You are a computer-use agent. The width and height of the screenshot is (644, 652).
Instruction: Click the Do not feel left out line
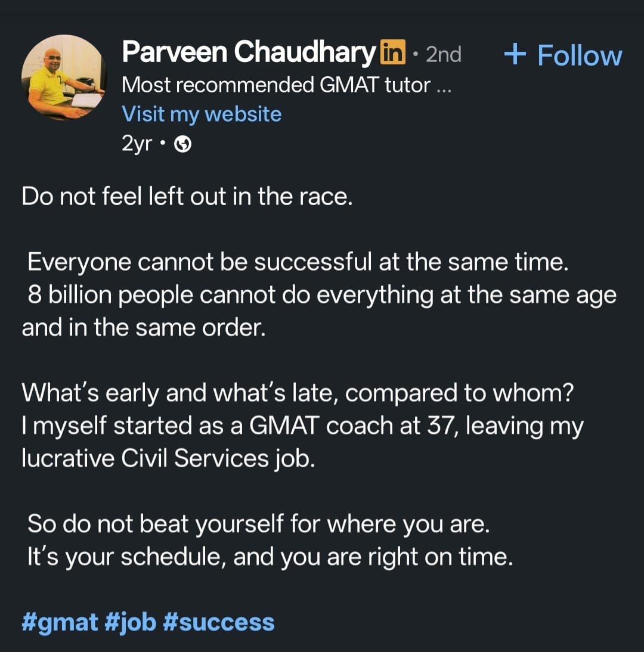tap(187, 197)
